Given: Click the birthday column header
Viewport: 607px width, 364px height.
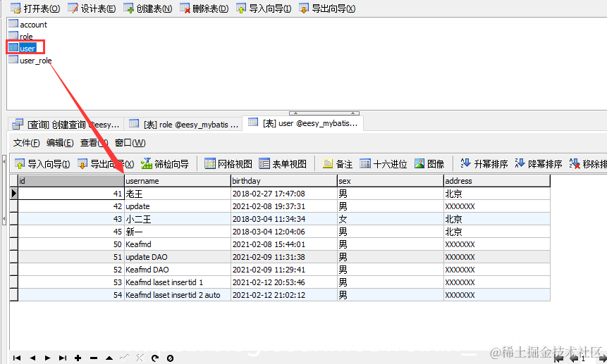Looking at the screenshot, I should coord(283,181).
